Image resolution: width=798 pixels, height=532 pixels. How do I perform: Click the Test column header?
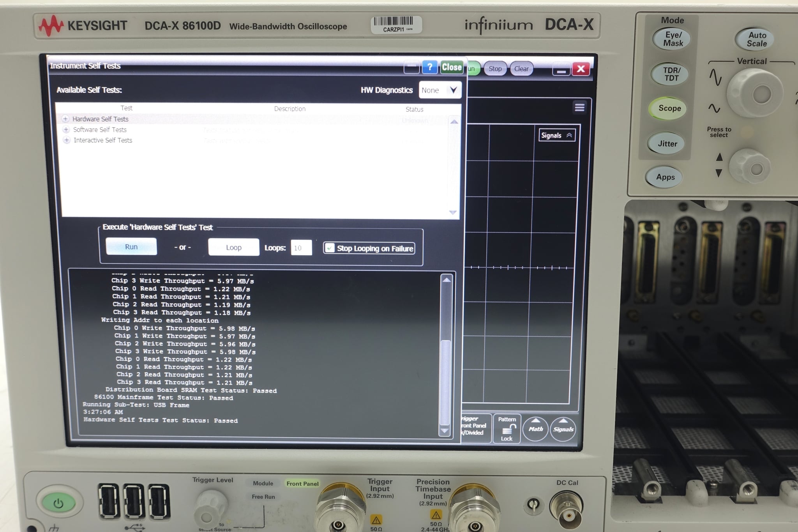coord(126,108)
